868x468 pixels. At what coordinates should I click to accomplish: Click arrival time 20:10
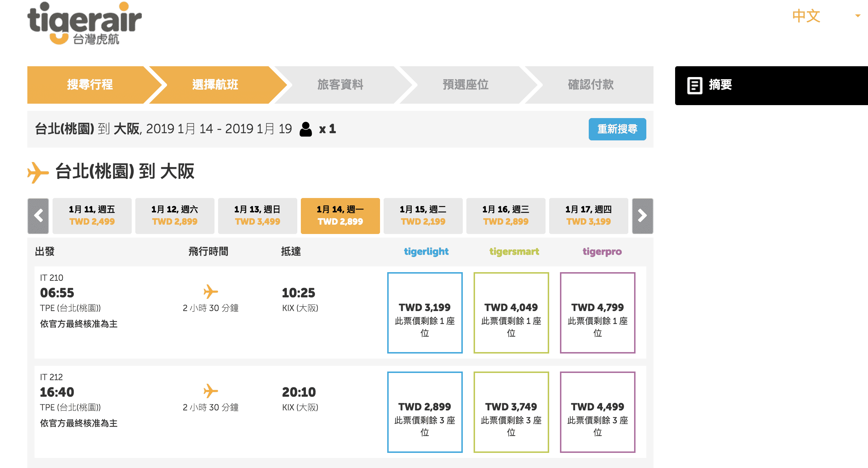tap(299, 392)
